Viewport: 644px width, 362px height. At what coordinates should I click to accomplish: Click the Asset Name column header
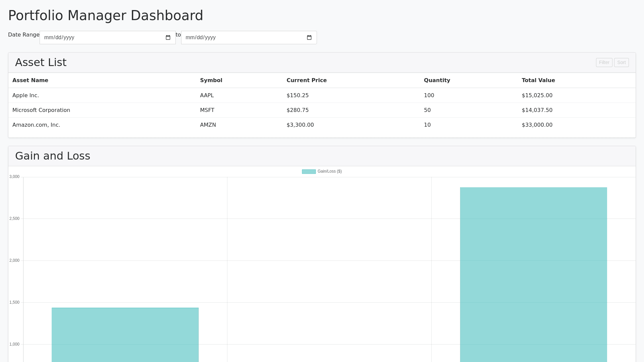30,80
